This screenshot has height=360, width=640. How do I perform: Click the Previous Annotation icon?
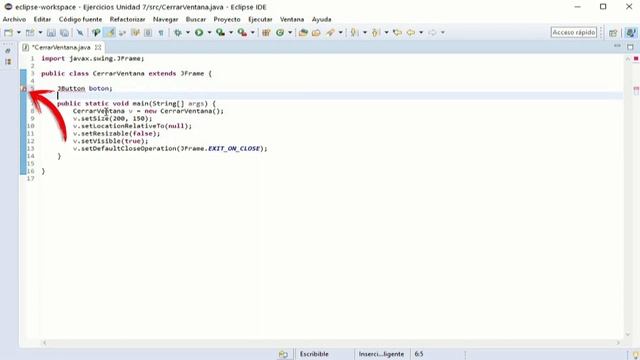pos(376,33)
